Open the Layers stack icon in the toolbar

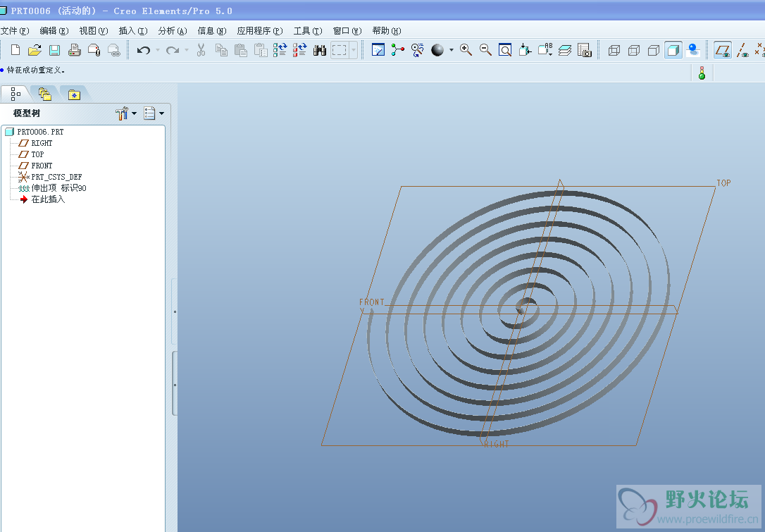coord(565,50)
